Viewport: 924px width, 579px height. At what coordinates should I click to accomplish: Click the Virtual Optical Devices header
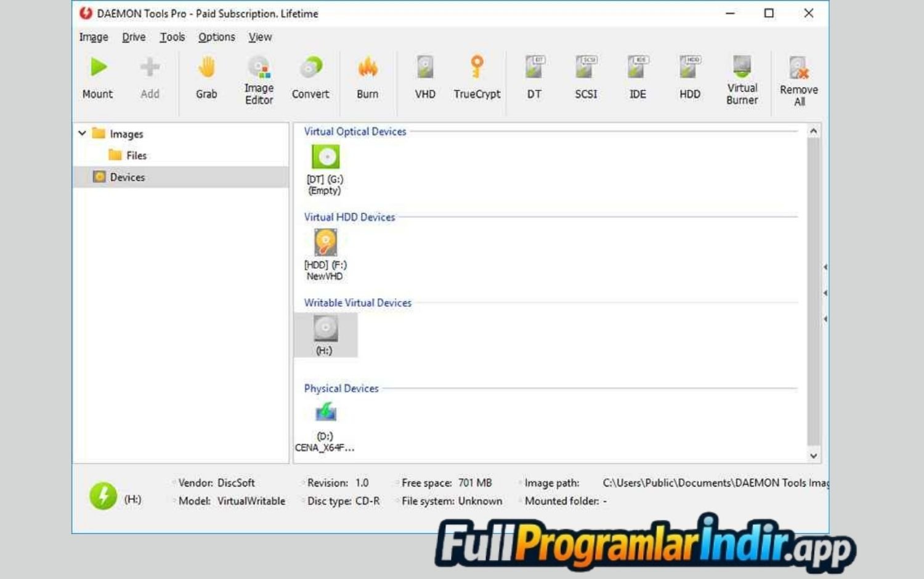(355, 131)
